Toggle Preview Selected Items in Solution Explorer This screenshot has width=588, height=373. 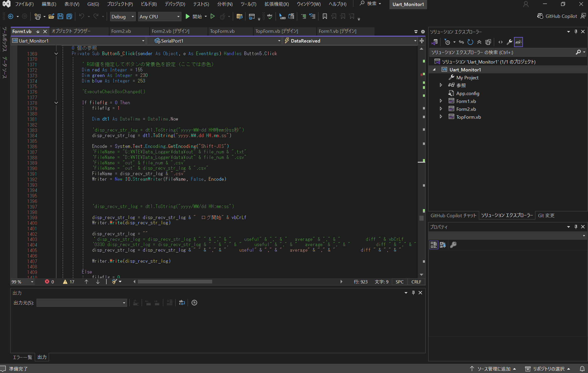tap(518, 42)
